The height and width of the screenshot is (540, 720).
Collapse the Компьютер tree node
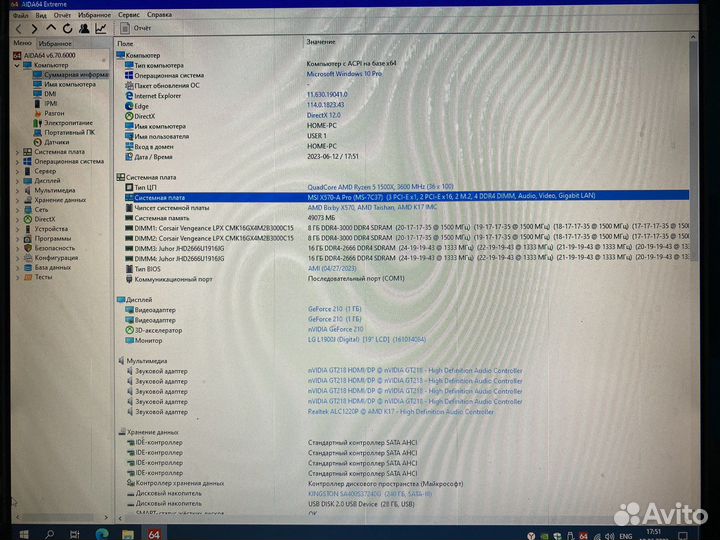17,65
